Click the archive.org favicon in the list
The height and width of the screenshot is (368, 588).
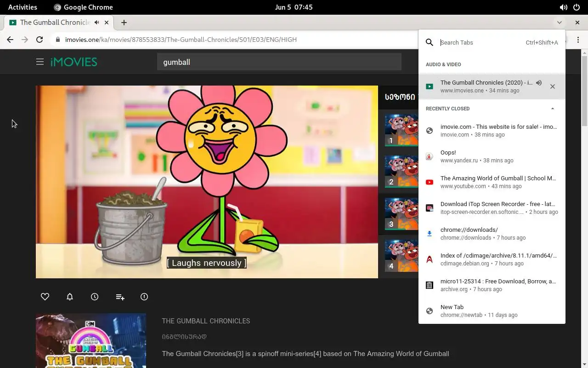[x=430, y=285]
